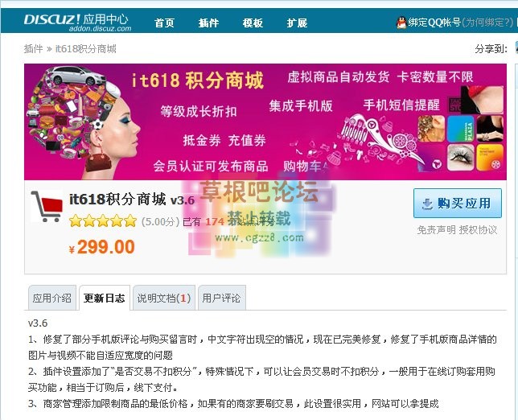Open the 说明文档(1) tab
The height and width of the screenshot is (420, 518).
(x=164, y=298)
